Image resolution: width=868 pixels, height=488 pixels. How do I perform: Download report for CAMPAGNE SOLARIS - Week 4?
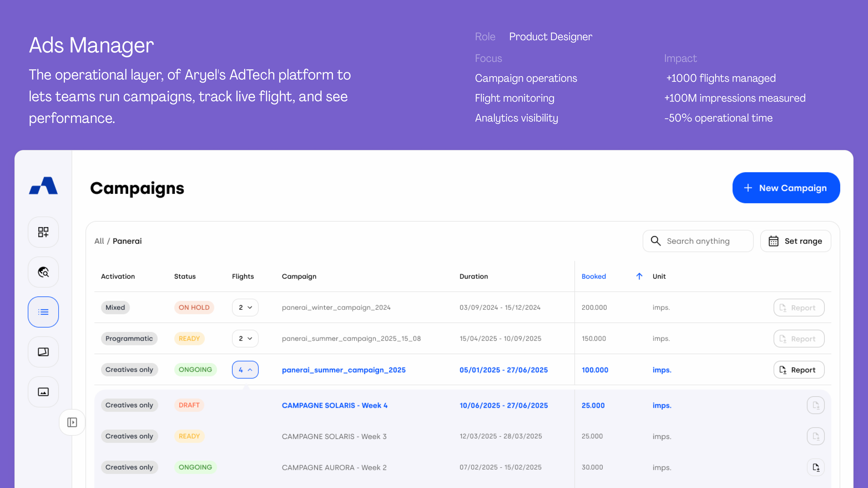click(x=816, y=405)
